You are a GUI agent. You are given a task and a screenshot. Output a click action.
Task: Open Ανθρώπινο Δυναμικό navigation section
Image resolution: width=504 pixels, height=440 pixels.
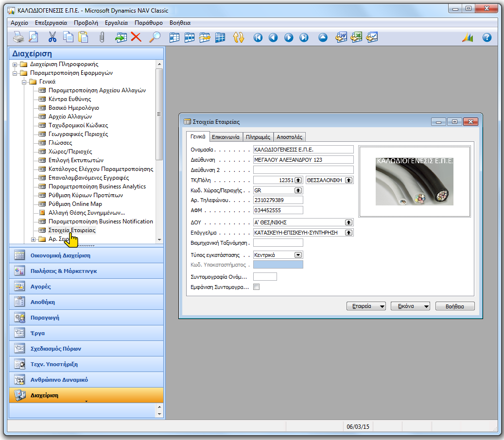86,380
